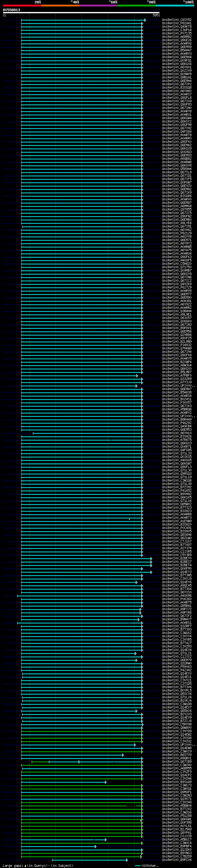Image resolution: width=197 pixels, height=868 pixels.
Task: Click the white query sequence bar
Action: click(81, 13)
